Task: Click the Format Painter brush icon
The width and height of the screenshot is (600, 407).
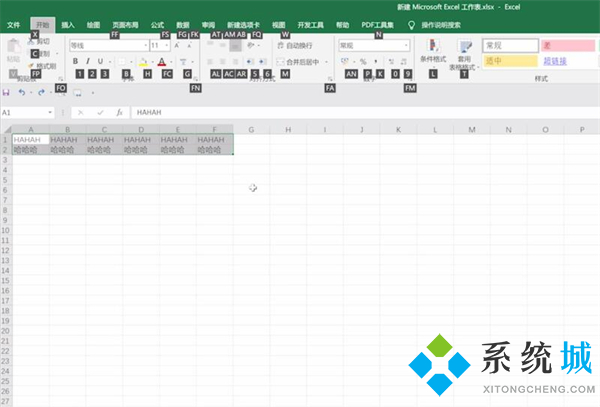Action: (31, 66)
